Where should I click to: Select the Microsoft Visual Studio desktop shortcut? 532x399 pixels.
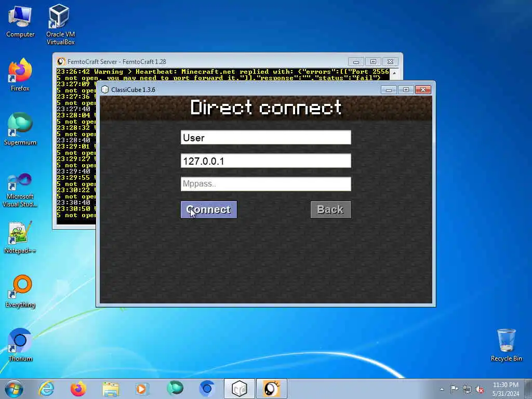point(20,191)
